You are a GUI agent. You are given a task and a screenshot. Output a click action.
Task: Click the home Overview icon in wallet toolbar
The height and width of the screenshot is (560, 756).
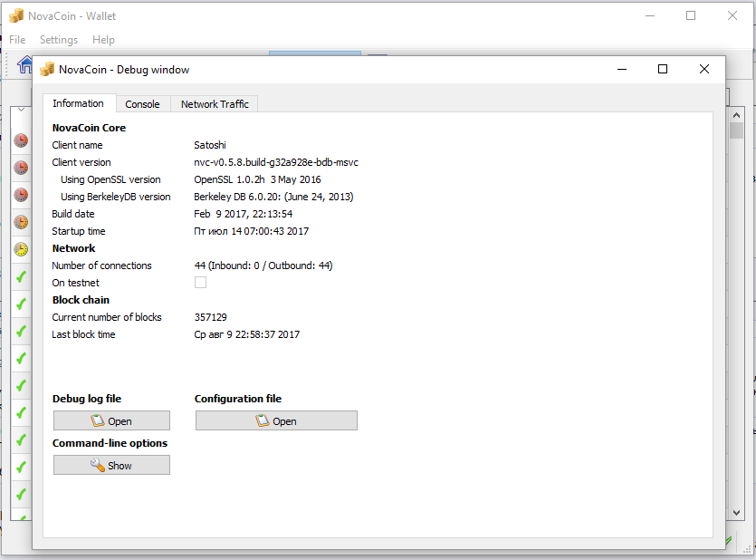click(24, 64)
